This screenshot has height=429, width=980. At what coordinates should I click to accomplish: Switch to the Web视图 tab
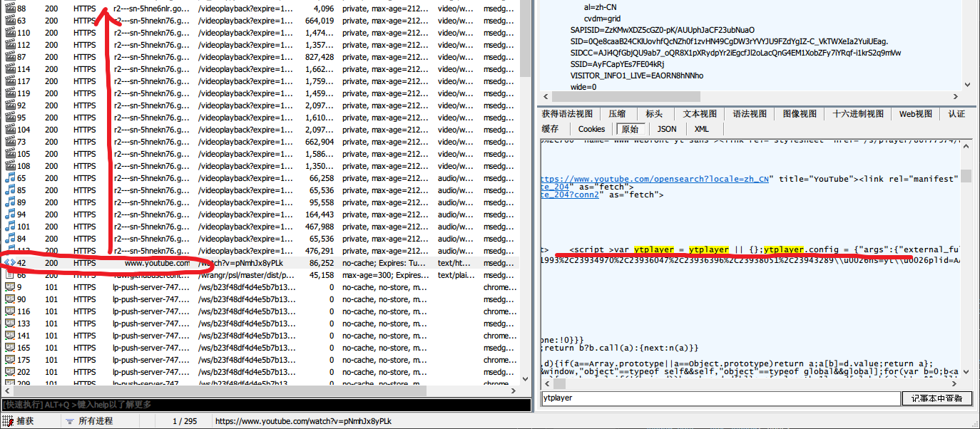pos(915,114)
